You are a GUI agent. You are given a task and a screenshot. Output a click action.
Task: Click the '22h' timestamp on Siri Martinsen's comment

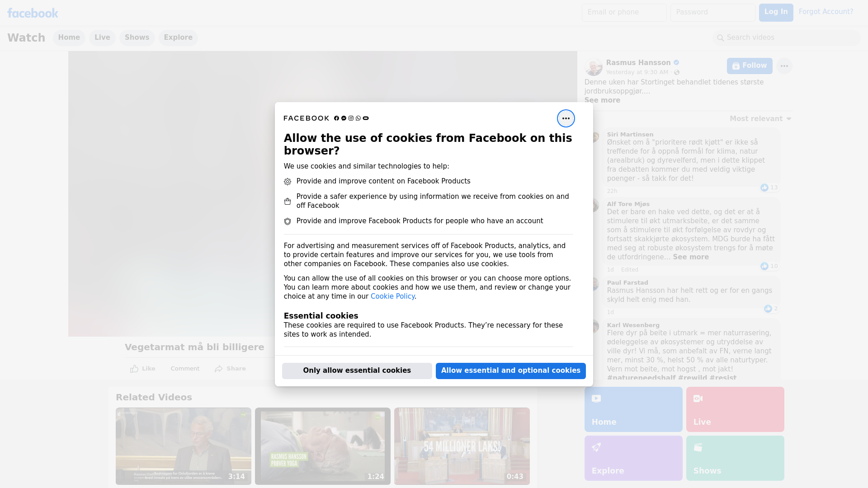tap(612, 191)
